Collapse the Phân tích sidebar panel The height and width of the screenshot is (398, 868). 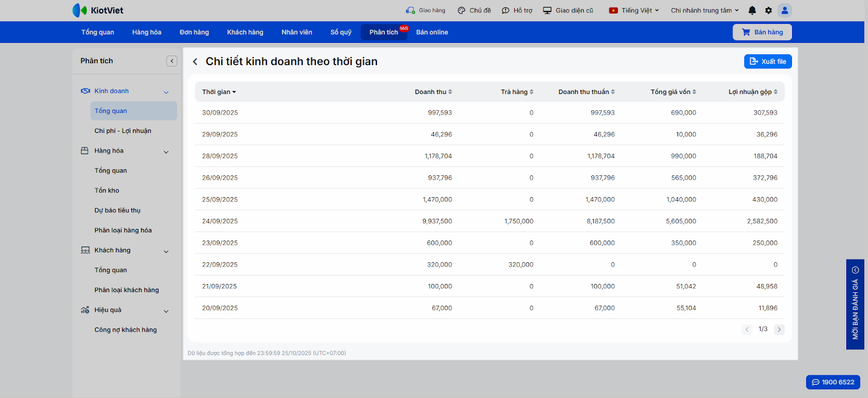click(171, 61)
